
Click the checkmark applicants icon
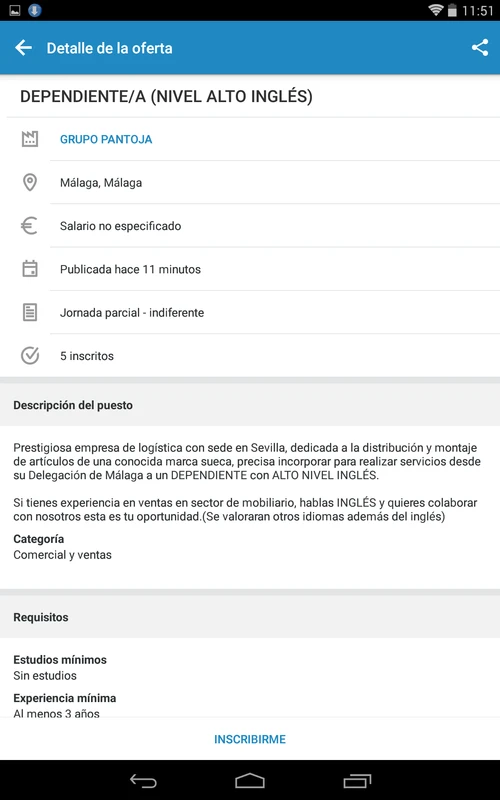(30, 356)
